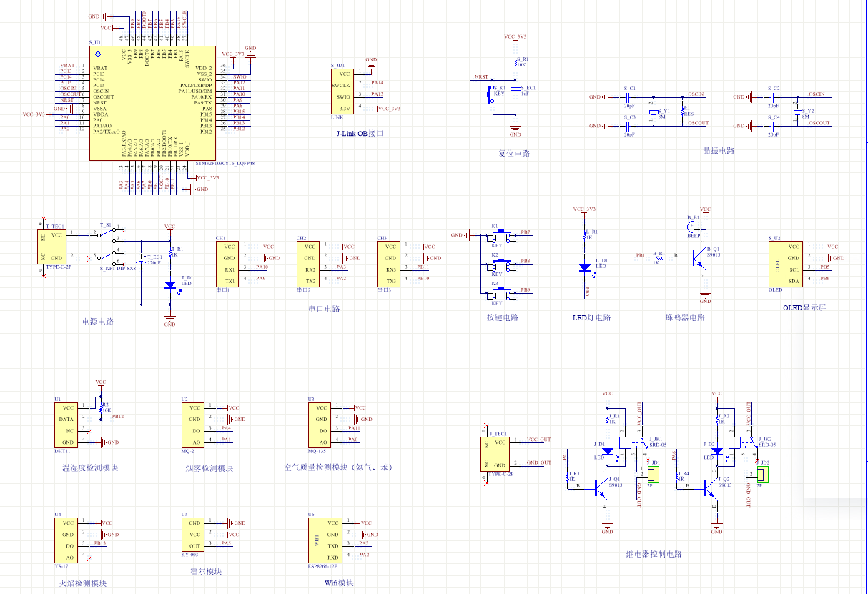This screenshot has height=594, width=868.
Task: Select the B_B1 BEEP buzzer symbol
Action: (x=694, y=227)
